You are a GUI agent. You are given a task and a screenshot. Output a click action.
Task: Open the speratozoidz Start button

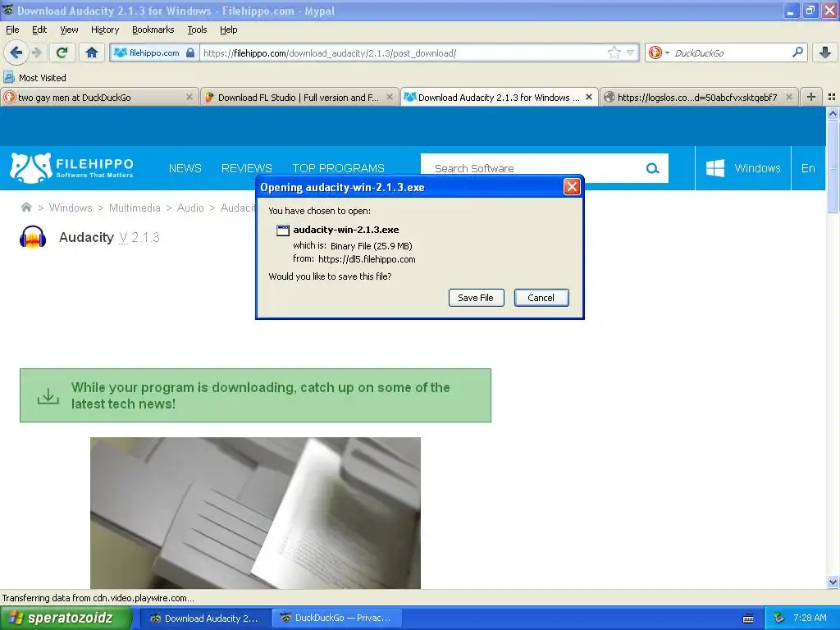(66, 618)
